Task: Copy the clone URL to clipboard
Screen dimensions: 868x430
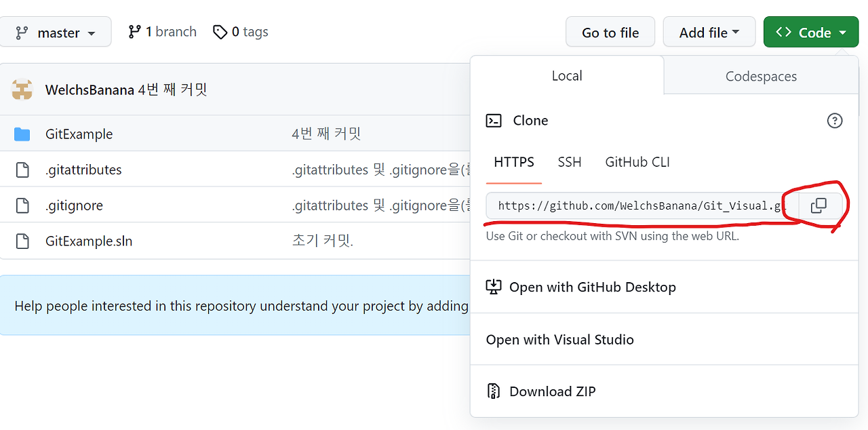Action: coord(819,206)
